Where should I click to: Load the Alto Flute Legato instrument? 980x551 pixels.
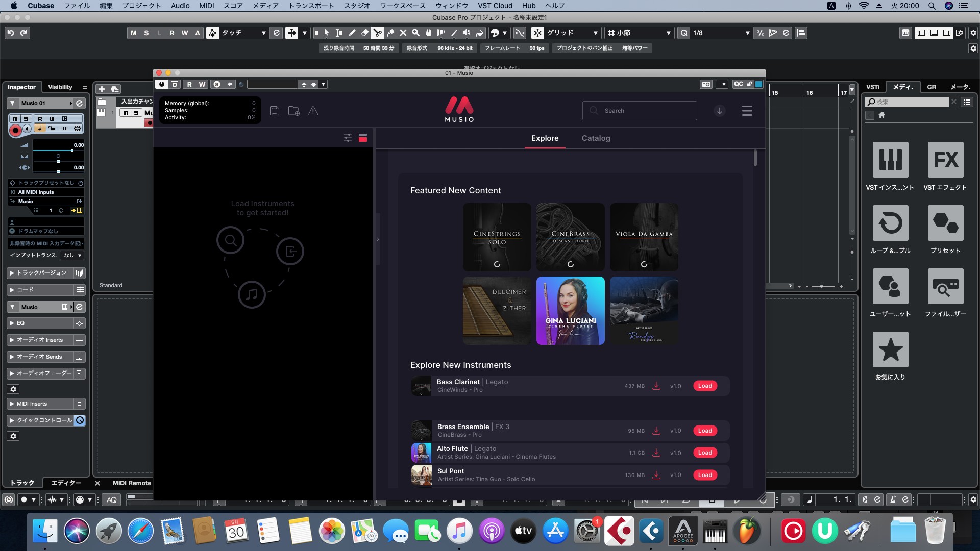705,453
